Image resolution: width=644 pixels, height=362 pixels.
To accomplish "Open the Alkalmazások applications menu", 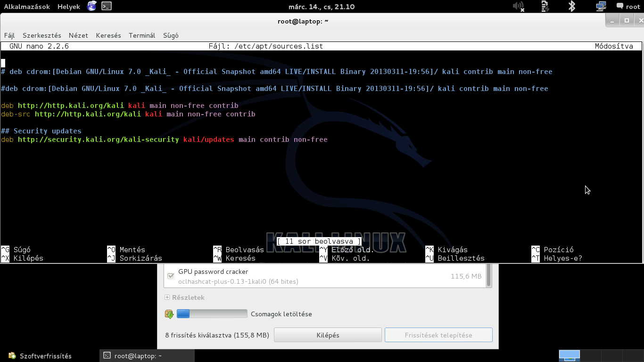I will click(27, 7).
